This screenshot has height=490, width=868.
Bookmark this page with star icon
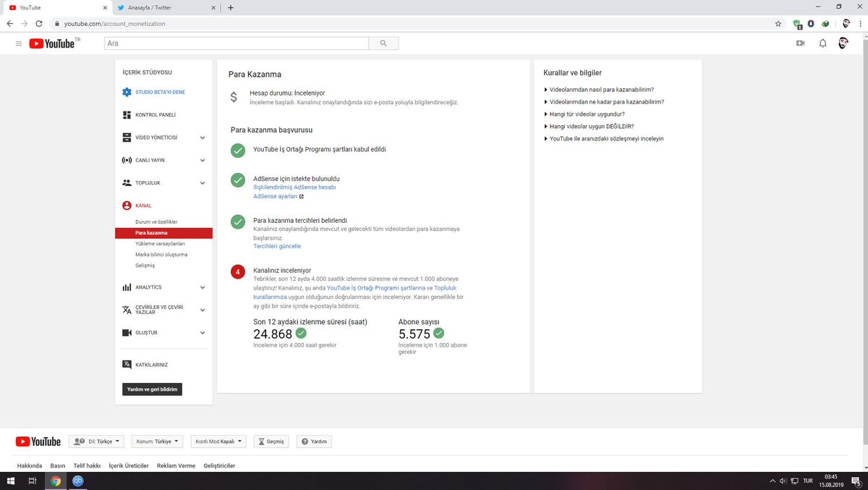click(x=778, y=23)
